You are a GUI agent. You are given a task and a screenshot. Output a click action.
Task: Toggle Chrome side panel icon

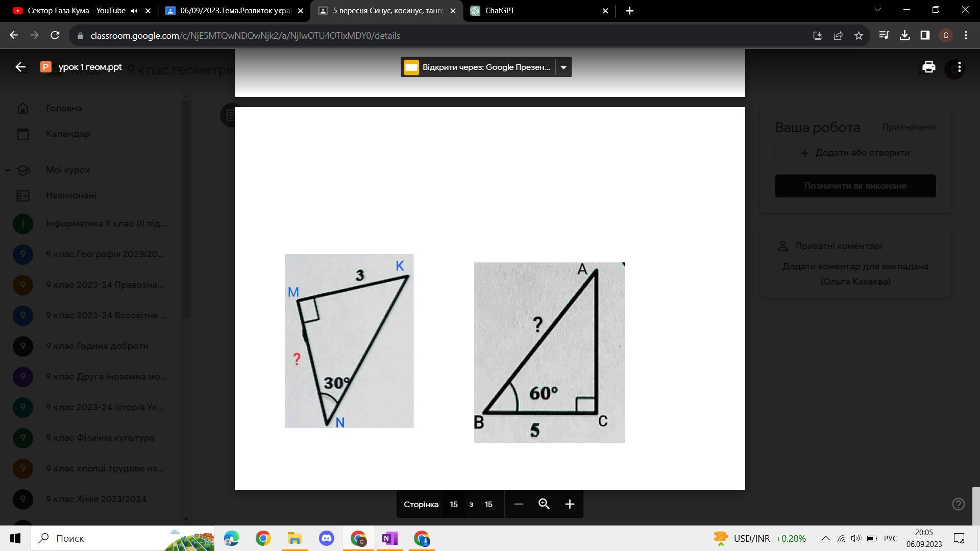925,36
